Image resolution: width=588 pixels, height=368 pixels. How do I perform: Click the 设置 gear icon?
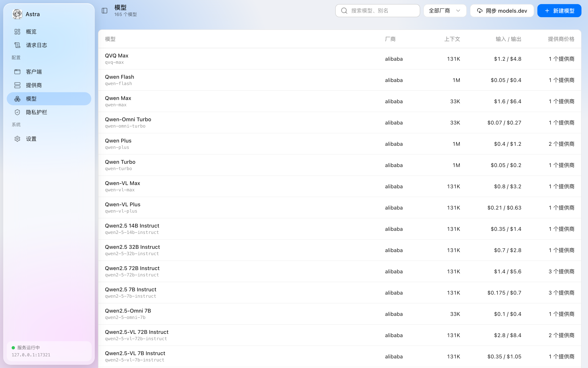(17, 139)
